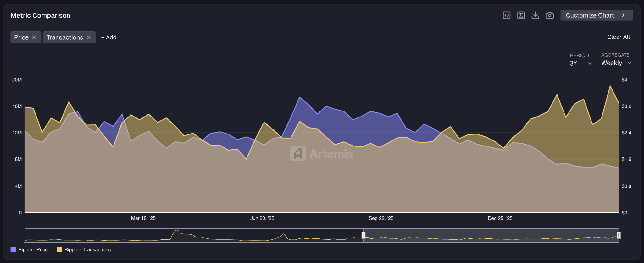Open Customize Chart panel
The image size is (644, 263).
[597, 15]
